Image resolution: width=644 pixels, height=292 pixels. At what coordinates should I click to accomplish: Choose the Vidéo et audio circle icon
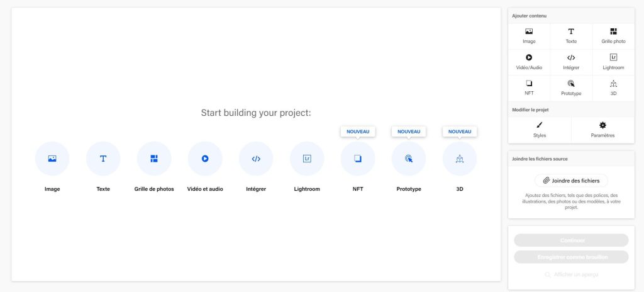(x=205, y=159)
